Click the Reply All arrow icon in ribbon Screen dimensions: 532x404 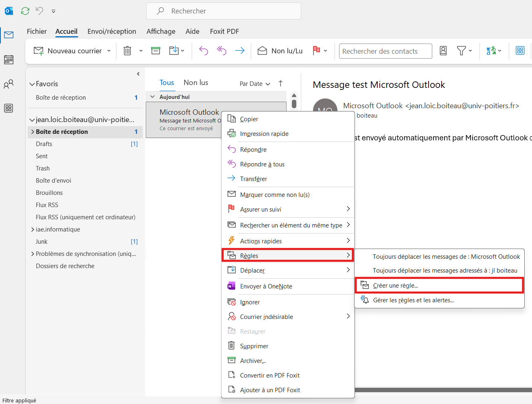click(x=221, y=51)
